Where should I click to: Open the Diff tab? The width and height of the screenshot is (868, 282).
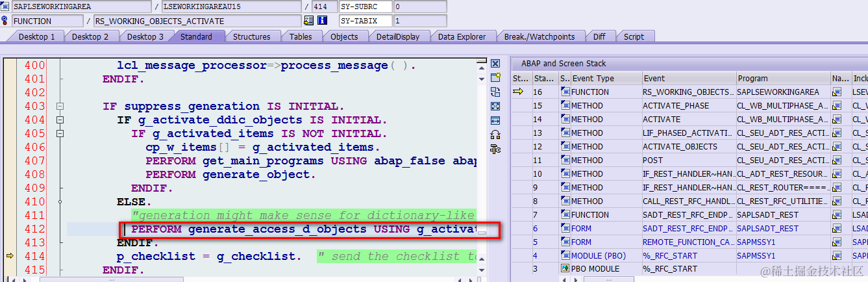599,36
